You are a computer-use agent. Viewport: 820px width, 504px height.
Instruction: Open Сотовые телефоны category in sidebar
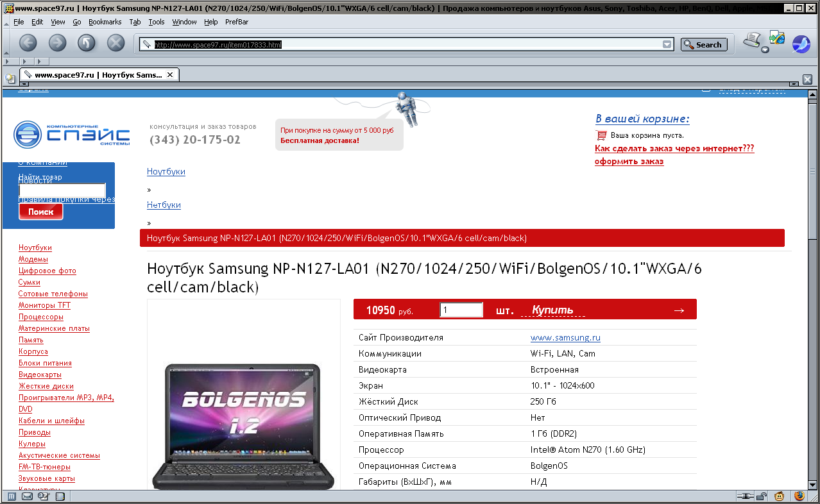tap(53, 294)
